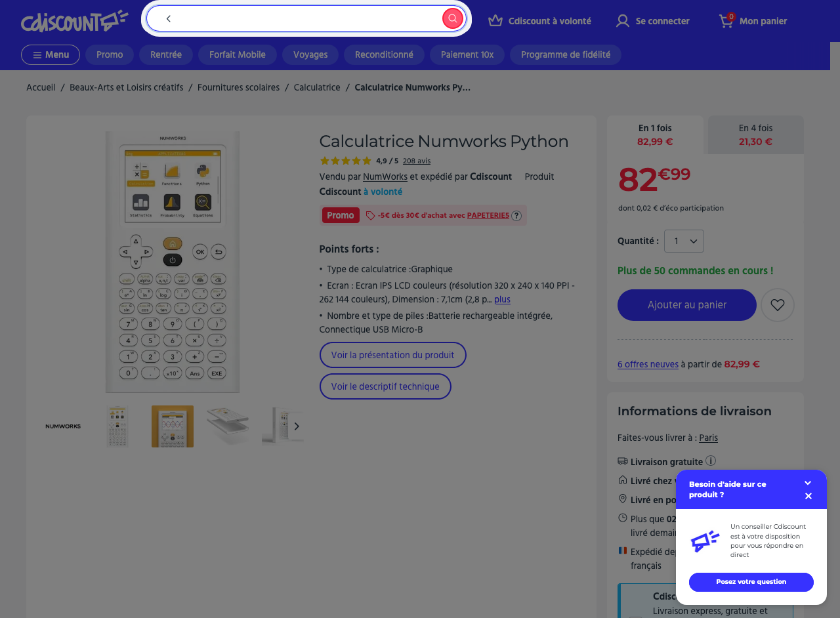The width and height of the screenshot is (840, 618).
Task: Open the Quantité dropdown
Action: pyautogui.click(x=684, y=241)
